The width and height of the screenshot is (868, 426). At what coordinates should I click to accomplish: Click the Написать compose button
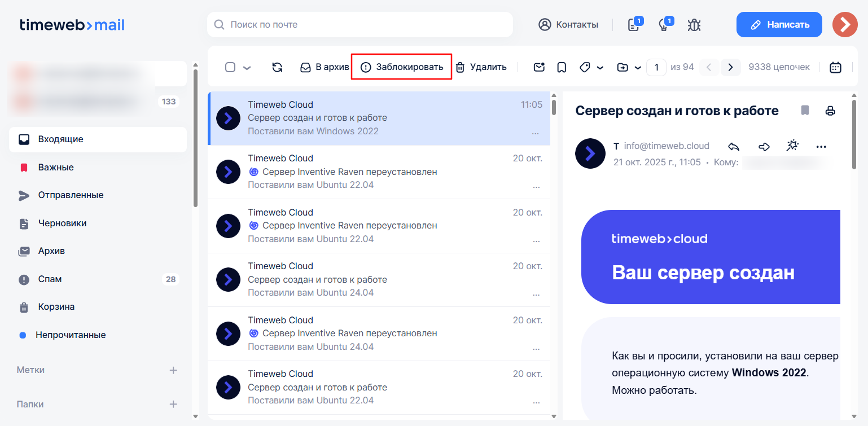779,25
